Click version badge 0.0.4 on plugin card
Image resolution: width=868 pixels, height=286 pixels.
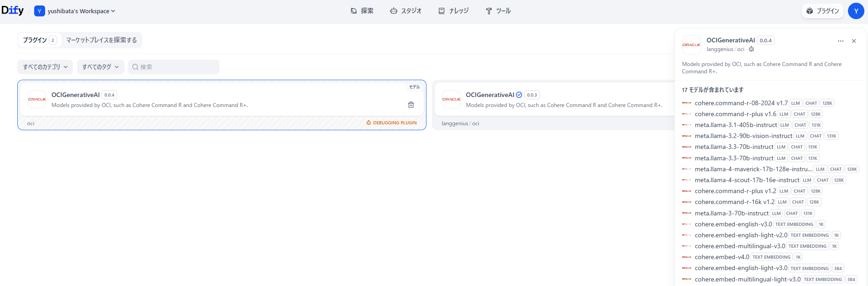click(109, 95)
